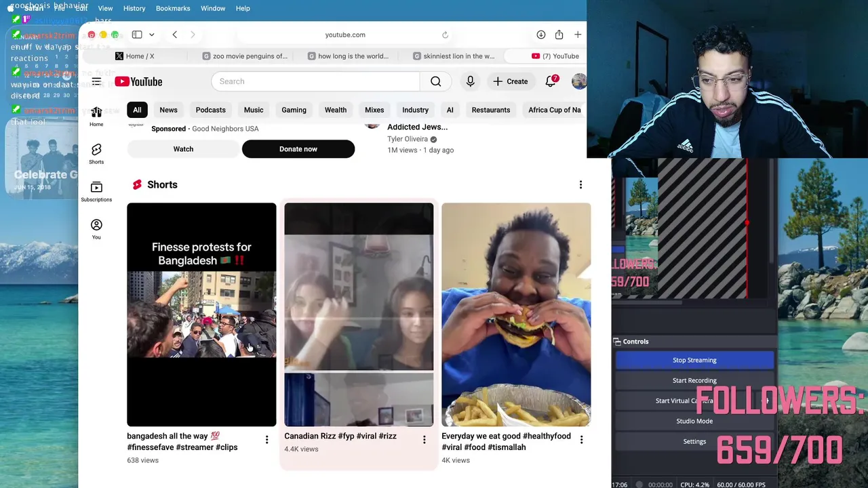
Task: Open options for bangadesh all the way short
Action: (x=267, y=439)
